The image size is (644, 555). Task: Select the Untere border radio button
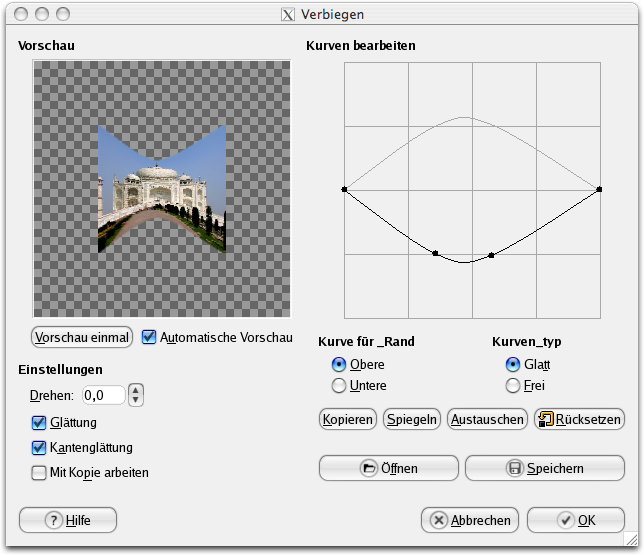(340, 385)
